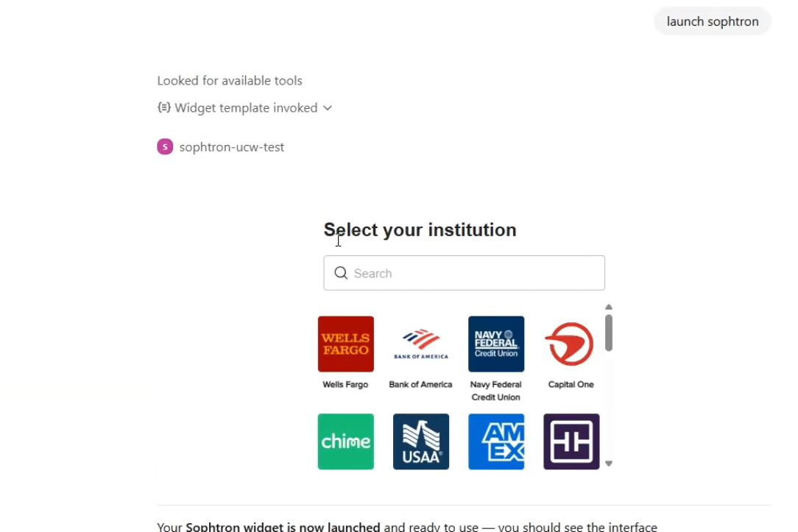Select the Capital One logo
Viewport: 798px width, 532px height.
[x=571, y=344]
